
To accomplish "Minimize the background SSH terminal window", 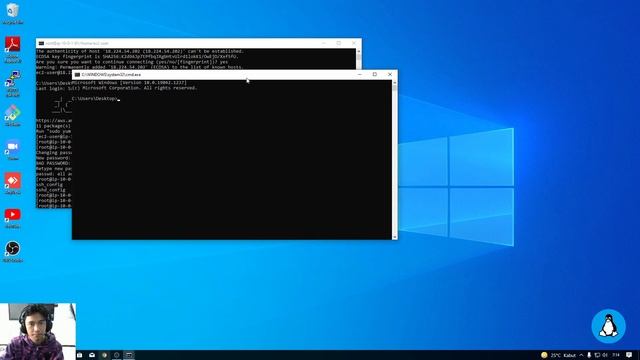I will [324, 43].
